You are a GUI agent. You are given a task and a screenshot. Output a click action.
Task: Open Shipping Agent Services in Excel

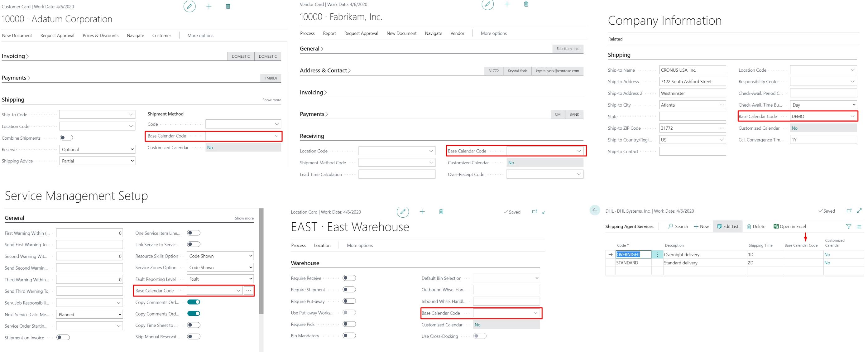(789, 226)
